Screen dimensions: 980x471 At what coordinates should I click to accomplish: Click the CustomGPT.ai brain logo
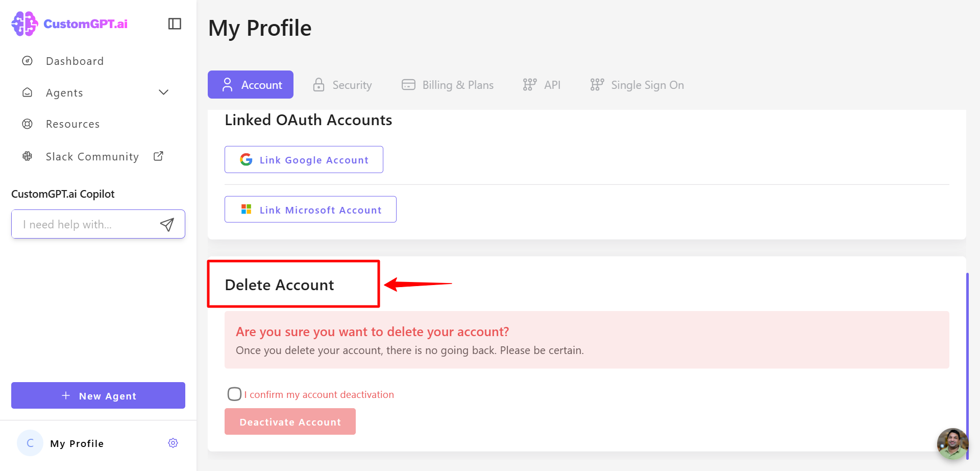click(x=24, y=23)
